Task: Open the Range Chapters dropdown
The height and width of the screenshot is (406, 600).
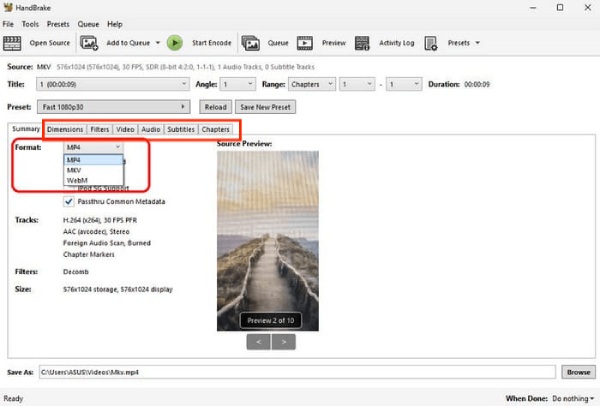Action: pos(307,85)
